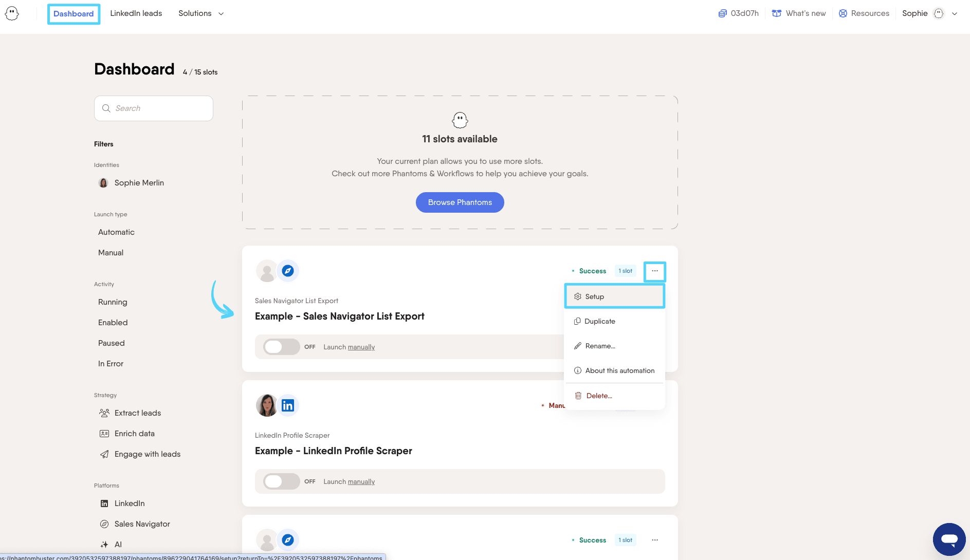Image resolution: width=970 pixels, height=560 pixels.
Task: Select Extract leads strategy filter
Action: point(137,413)
